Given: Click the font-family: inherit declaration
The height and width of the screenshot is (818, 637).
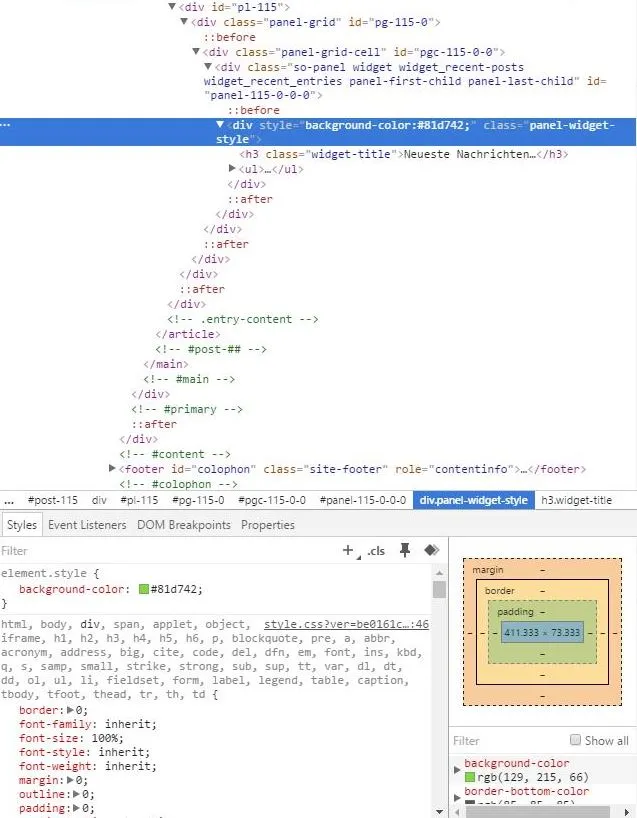Looking at the screenshot, I should point(88,724).
